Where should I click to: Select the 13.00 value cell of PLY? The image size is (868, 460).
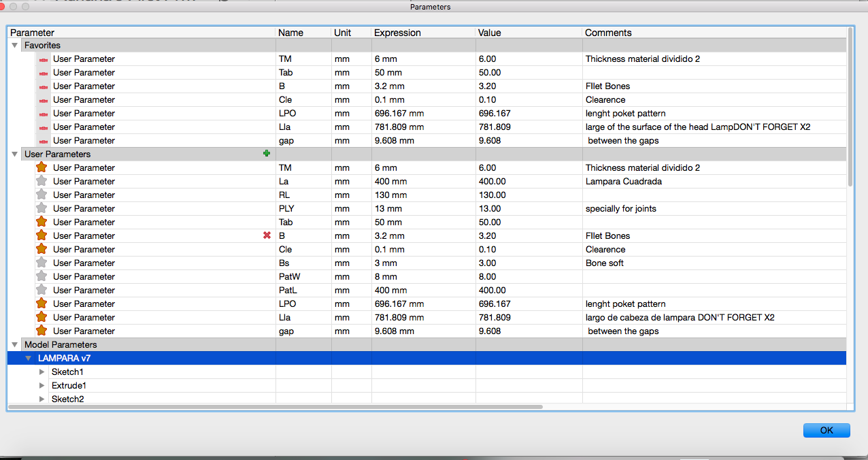pos(529,208)
